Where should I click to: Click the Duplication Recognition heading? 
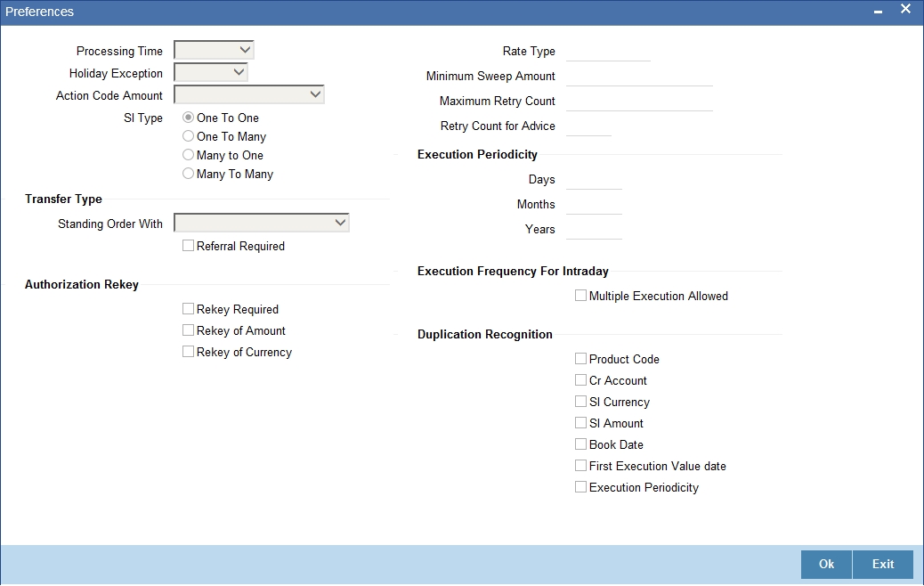[484, 334]
